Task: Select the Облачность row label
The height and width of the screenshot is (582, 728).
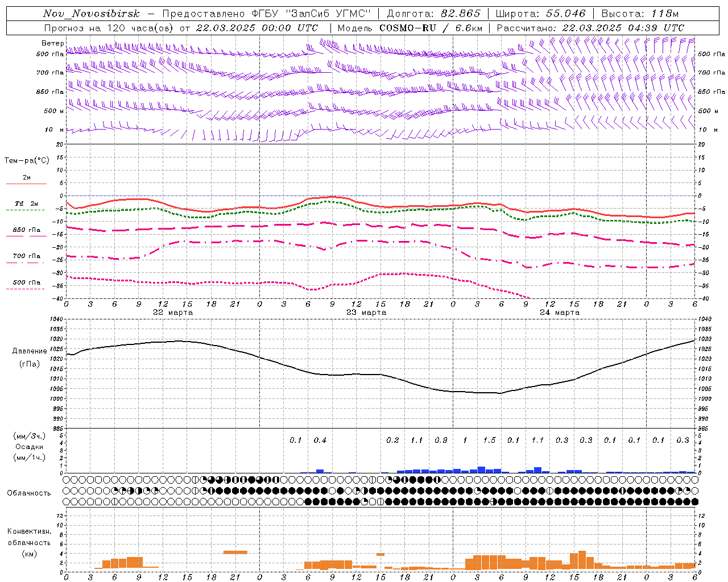Action: coord(29,493)
